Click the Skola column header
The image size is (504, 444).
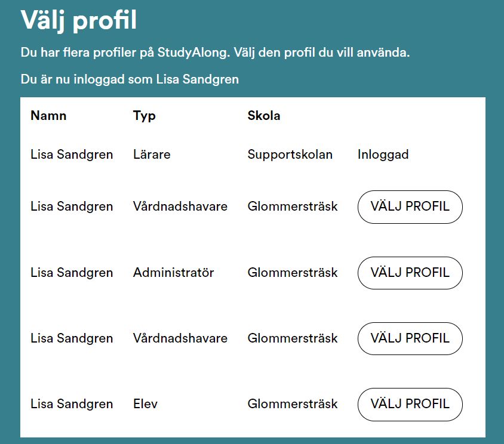pos(264,116)
